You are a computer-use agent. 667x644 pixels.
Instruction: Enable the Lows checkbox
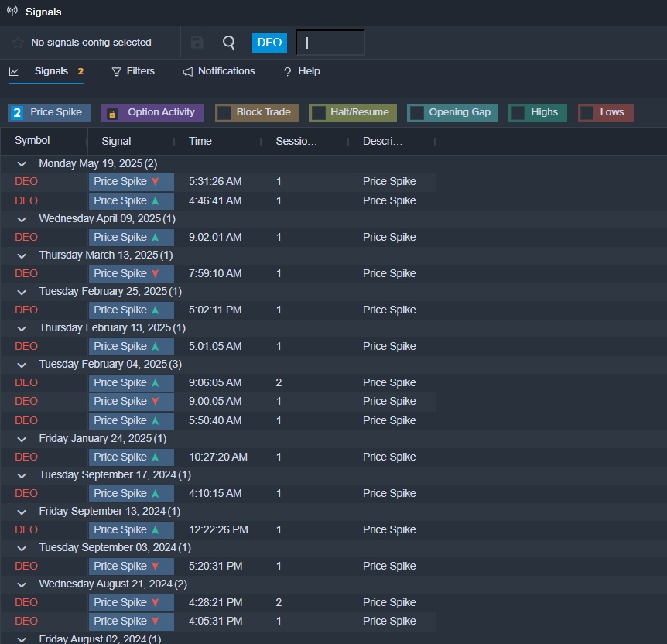pos(587,113)
